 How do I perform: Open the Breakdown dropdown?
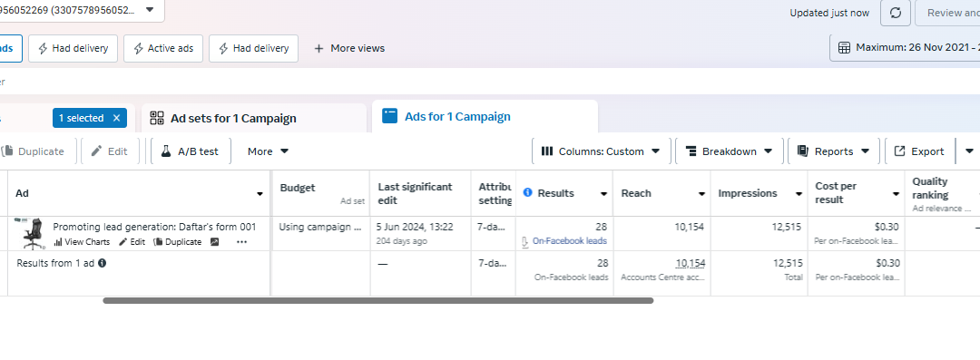[730, 151]
